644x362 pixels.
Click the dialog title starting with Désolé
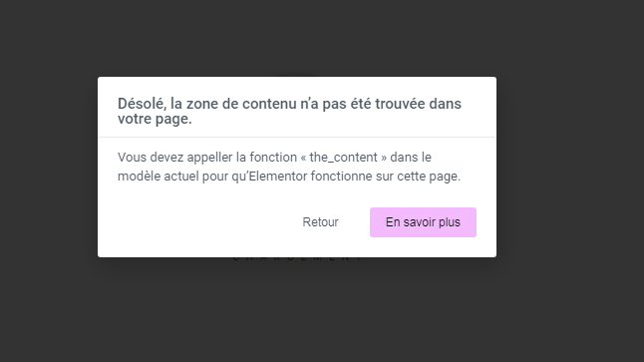(x=289, y=111)
